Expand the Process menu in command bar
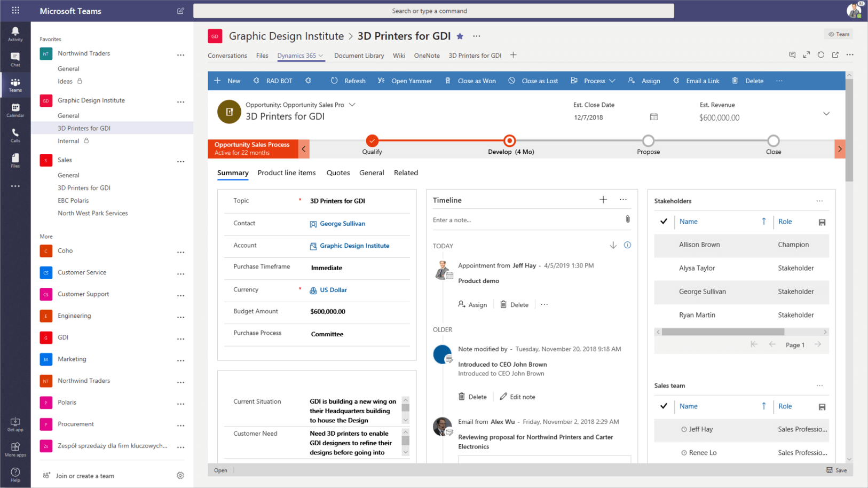The image size is (868, 488). [593, 81]
